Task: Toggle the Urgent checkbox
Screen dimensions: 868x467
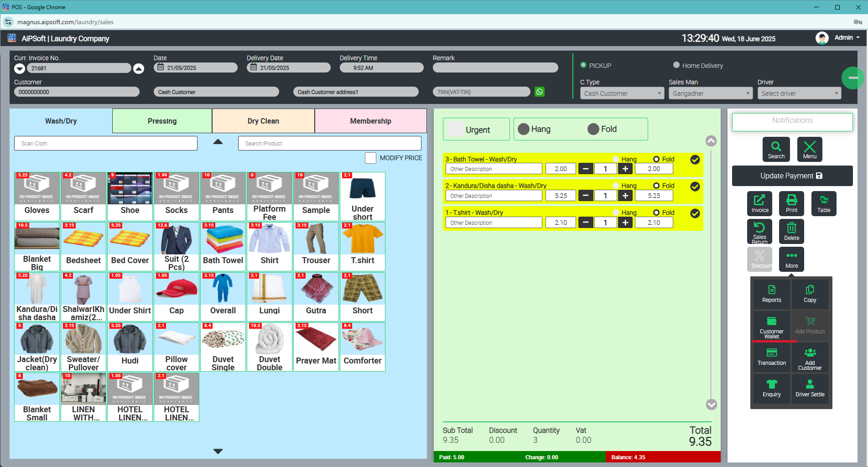Action: 456,129
